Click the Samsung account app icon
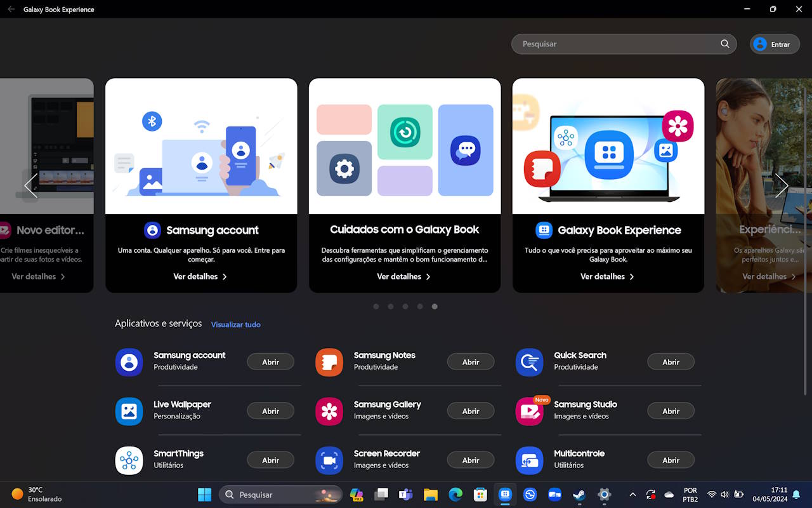Image resolution: width=812 pixels, height=508 pixels. 129,362
